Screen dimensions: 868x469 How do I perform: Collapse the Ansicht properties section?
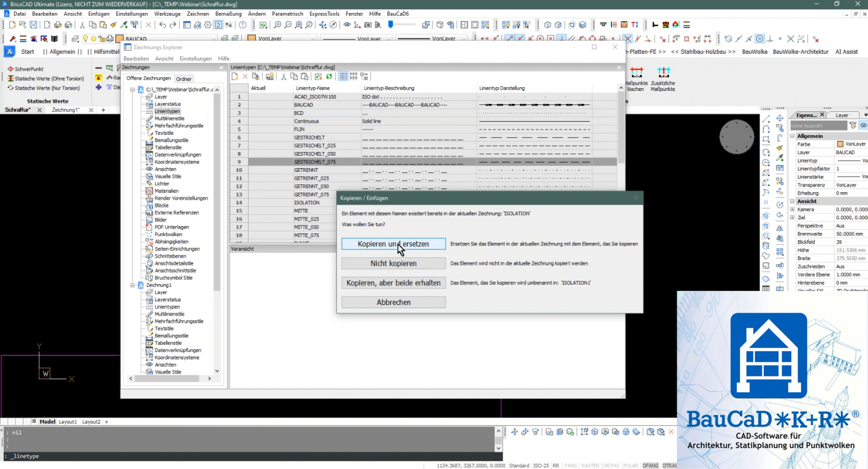click(793, 201)
